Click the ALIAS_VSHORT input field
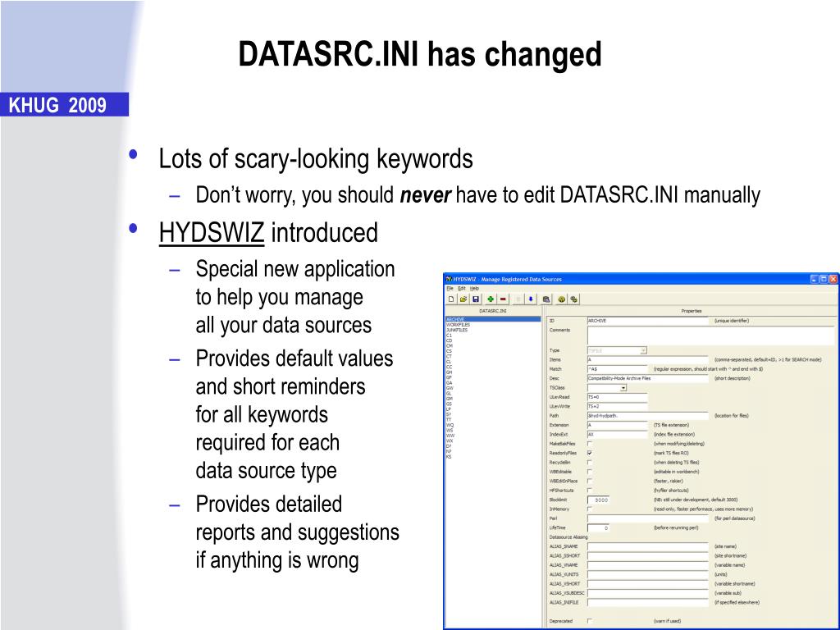Screen dimensions: 840x630 (648, 584)
